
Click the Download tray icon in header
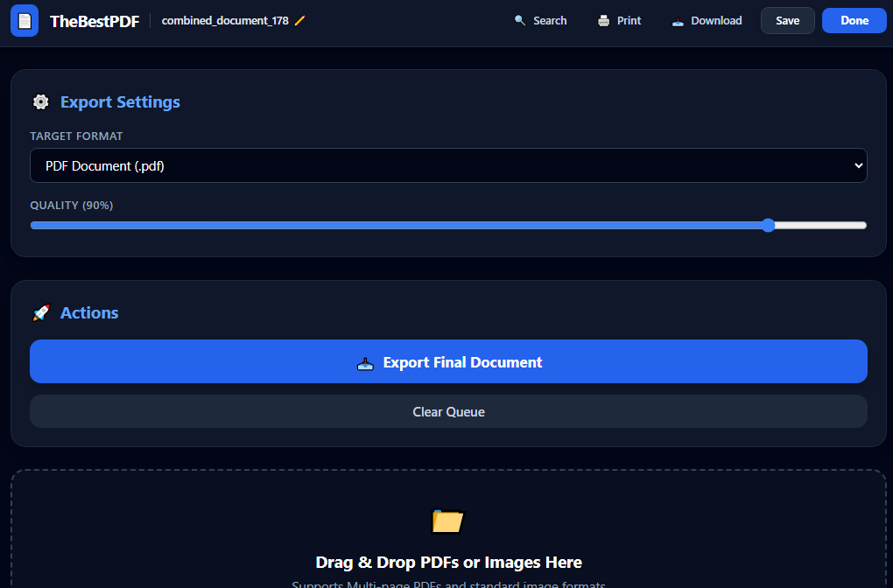pyautogui.click(x=678, y=22)
